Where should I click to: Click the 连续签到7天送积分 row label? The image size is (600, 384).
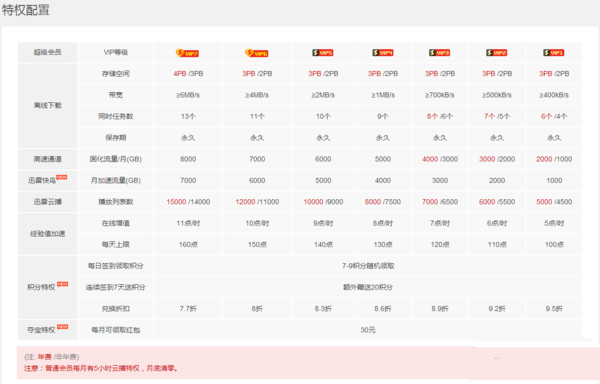pyautogui.click(x=116, y=287)
